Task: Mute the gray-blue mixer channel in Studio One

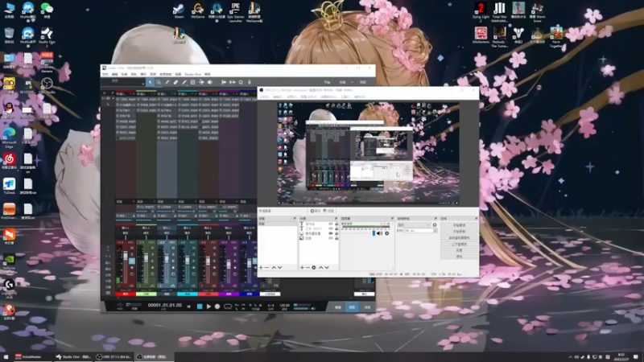Action: 173,249
